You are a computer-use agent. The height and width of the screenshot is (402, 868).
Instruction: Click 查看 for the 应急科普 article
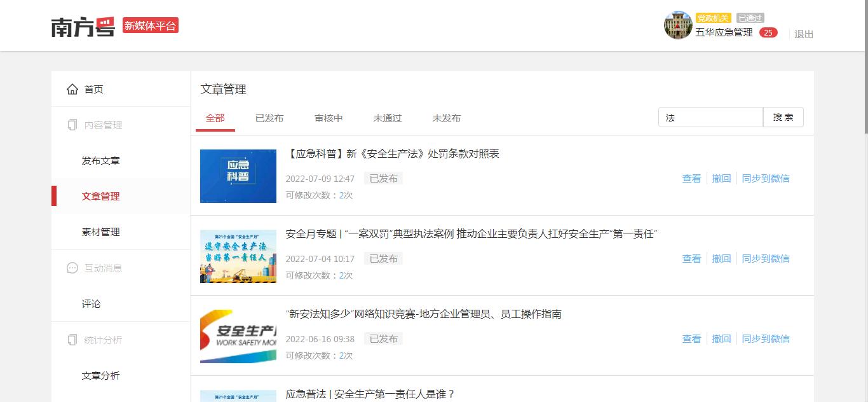[x=691, y=179]
